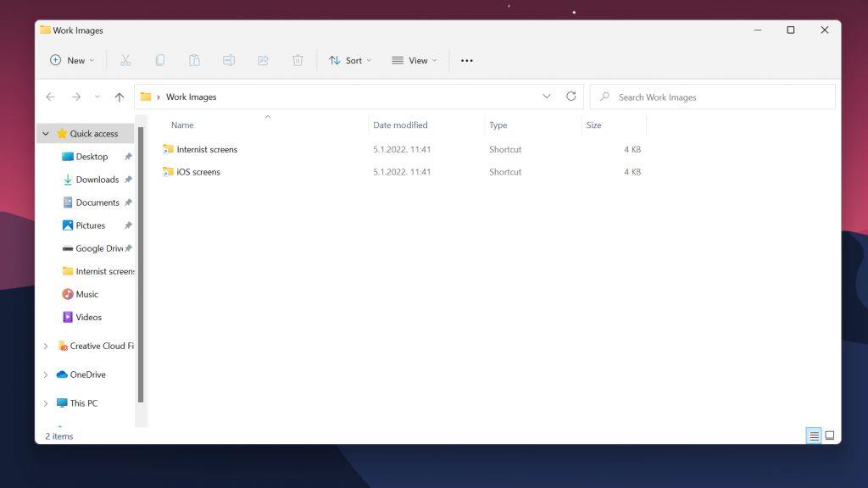Viewport: 868px width, 488px height.
Task: Open Pictures from the sidebar
Action: coord(90,225)
